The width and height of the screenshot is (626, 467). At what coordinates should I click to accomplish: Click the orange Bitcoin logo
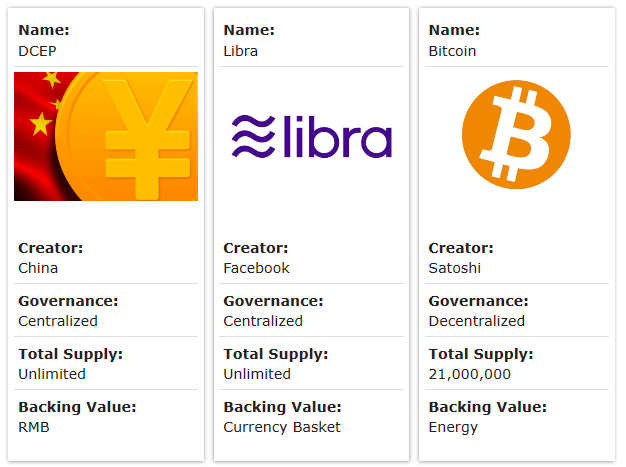point(516,135)
